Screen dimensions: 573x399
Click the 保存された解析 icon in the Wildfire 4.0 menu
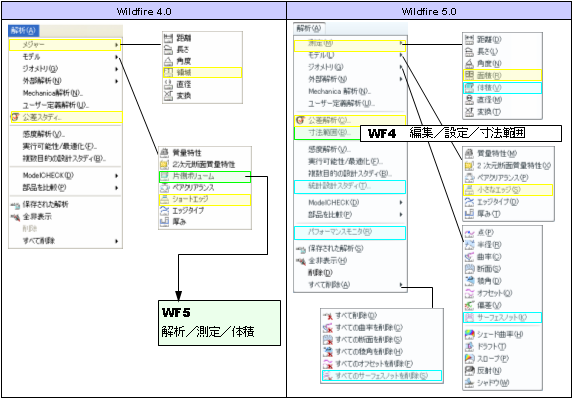click(x=15, y=205)
